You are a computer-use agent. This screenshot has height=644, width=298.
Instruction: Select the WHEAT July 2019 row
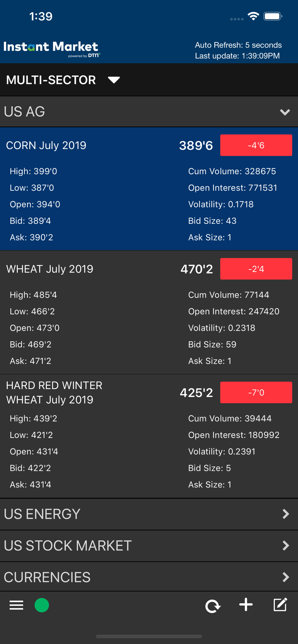point(149,313)
